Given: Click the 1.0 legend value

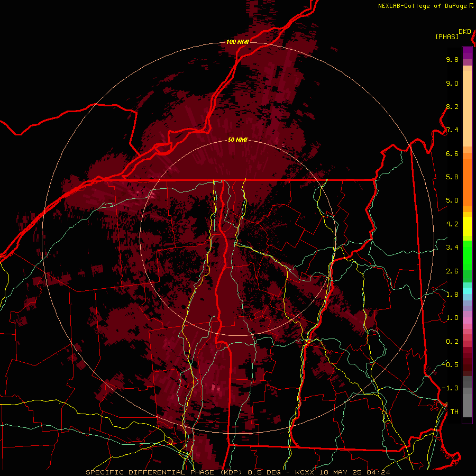Looking at the screenshot, I should coord(452,318).
